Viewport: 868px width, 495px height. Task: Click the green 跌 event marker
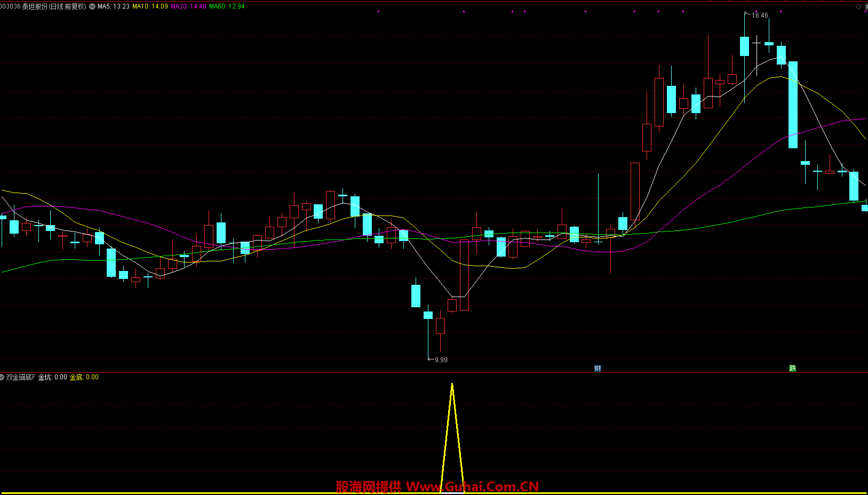pos(793,369)
